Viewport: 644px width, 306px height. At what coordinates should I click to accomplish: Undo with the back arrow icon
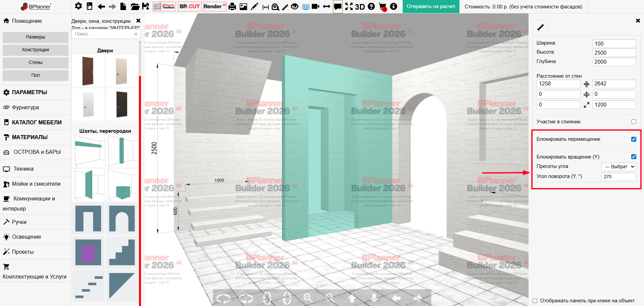tap(101, 6)
